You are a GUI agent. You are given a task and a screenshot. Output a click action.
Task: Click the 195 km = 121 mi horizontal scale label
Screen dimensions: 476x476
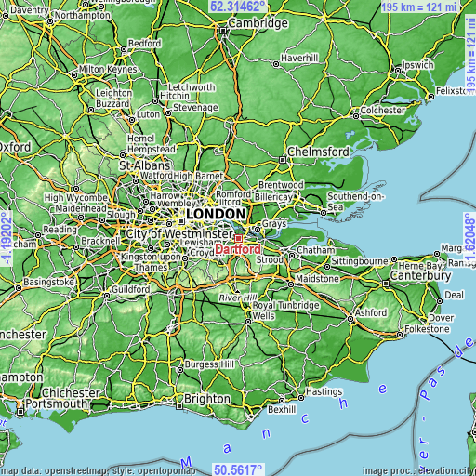click(x=418, y=7)
